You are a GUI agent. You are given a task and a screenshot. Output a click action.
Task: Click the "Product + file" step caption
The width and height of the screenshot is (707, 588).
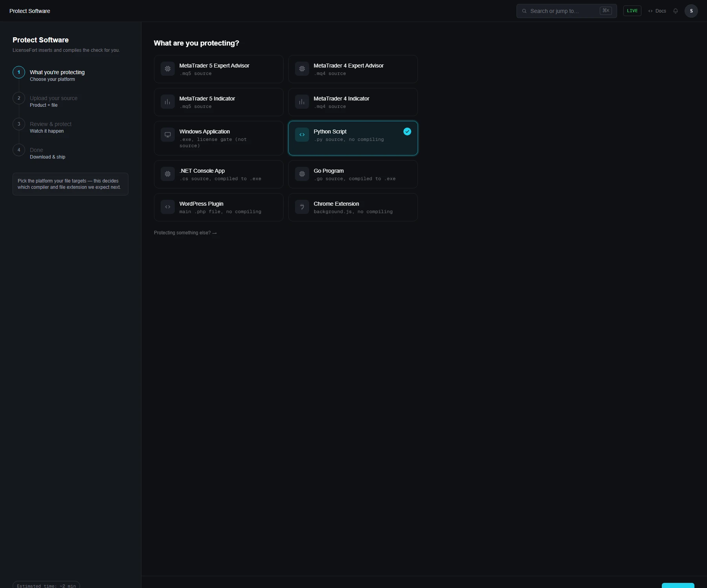[44, 105]
